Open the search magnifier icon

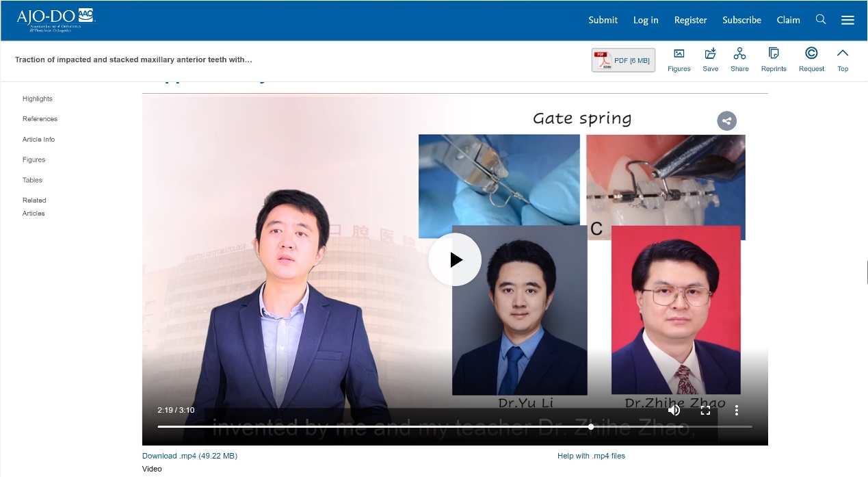(821, 19)
